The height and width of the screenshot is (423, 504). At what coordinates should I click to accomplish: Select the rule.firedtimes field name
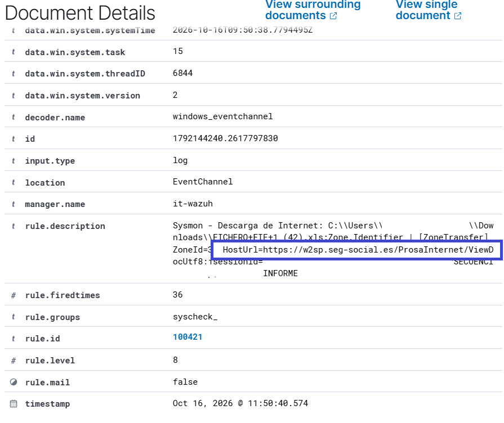[63, 295]
